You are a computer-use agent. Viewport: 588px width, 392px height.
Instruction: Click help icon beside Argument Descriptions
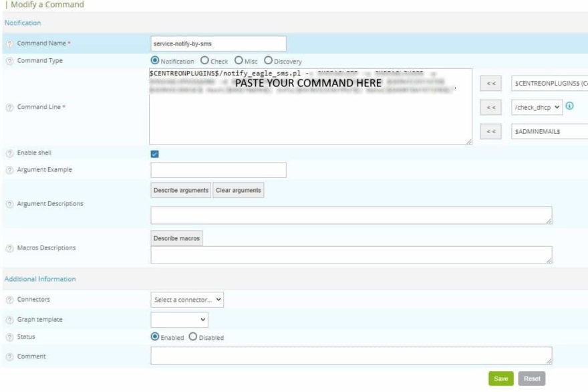tap(10, 204)
